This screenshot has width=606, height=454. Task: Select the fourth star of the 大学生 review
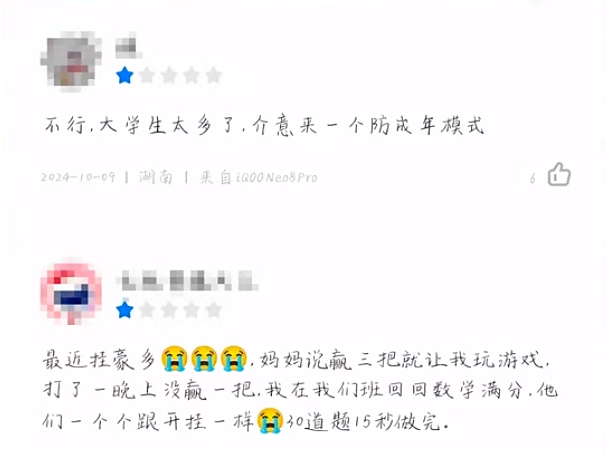click(191, 75)
